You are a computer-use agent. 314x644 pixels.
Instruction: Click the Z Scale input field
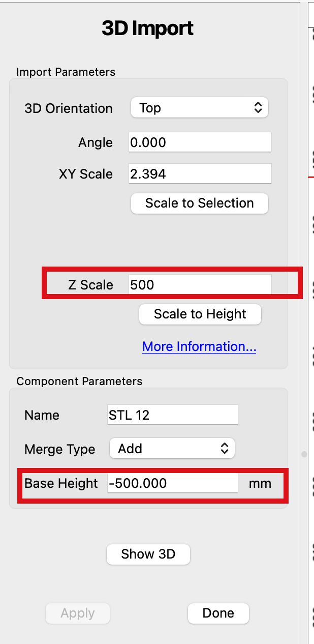(x=200, y=285)
